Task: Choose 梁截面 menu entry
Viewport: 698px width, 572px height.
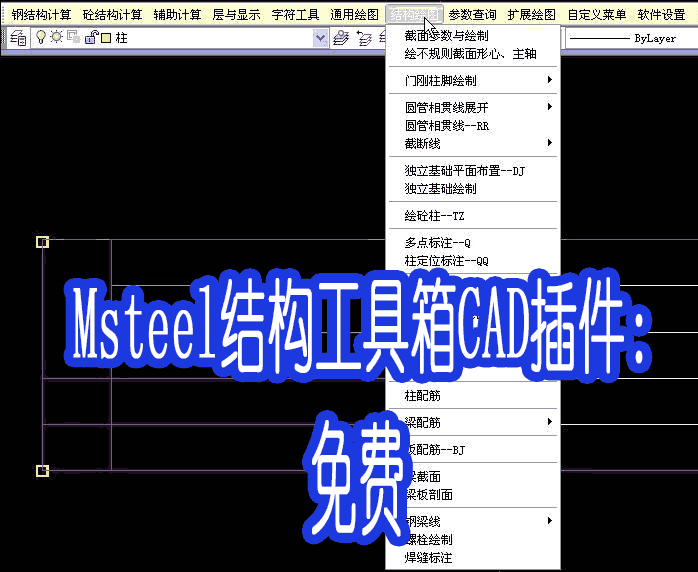Action: click(x=473, y=477)
